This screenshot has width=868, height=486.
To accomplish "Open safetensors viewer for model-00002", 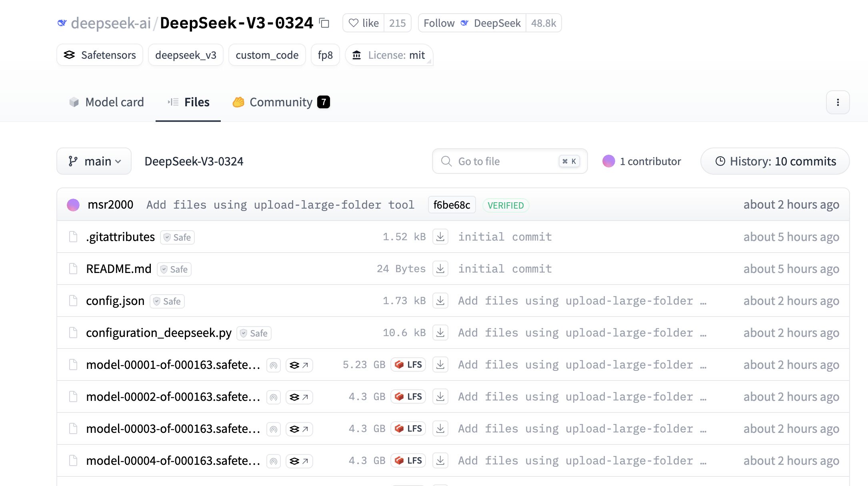I will point(299,397).
